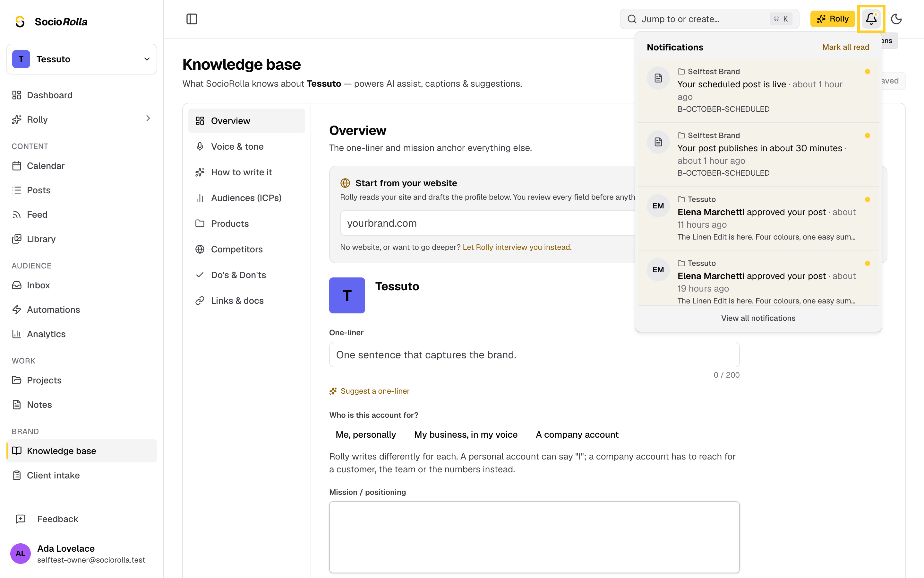Viewport: 924px width, 578px height.
Task: Expand the Tessuto workspace dropdown
Action: point(82,59)
